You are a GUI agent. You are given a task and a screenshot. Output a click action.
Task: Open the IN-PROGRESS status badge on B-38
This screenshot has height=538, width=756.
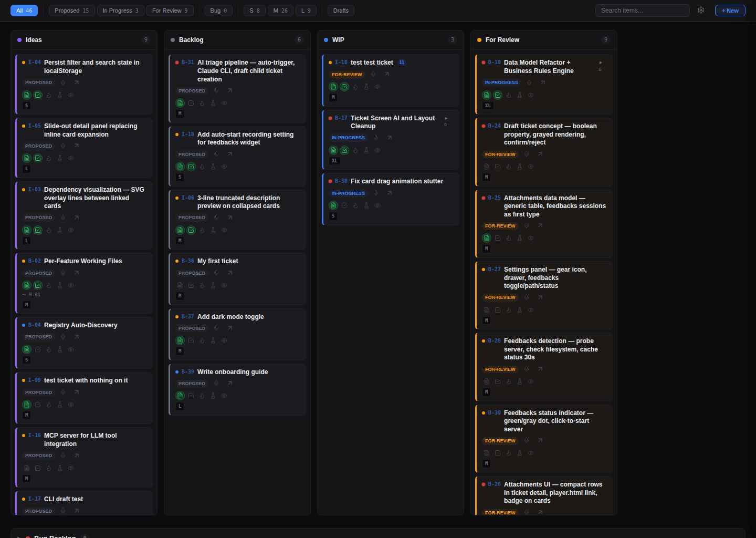(x=348, y=193)
